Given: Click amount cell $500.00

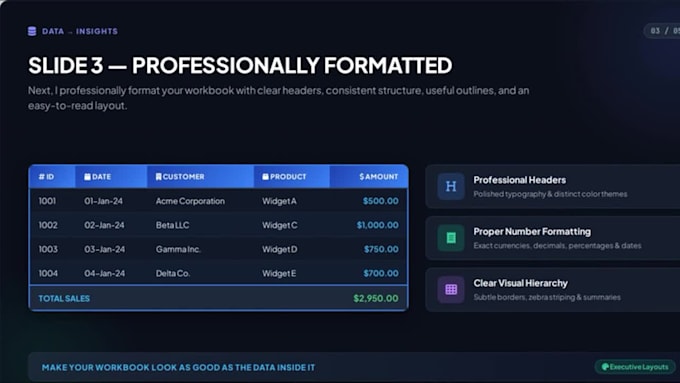Looking at the screenshot, I should click(381, 201).
